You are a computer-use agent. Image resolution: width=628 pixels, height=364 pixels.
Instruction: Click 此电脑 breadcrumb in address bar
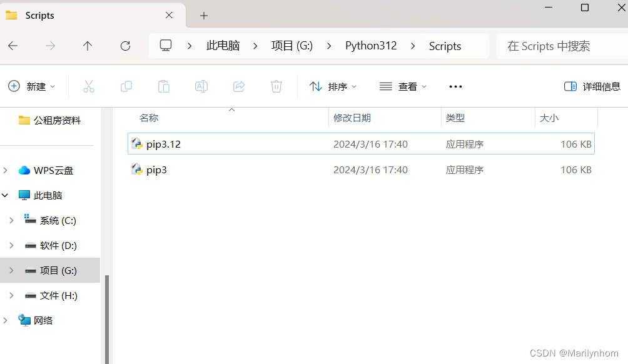(223, 46)
